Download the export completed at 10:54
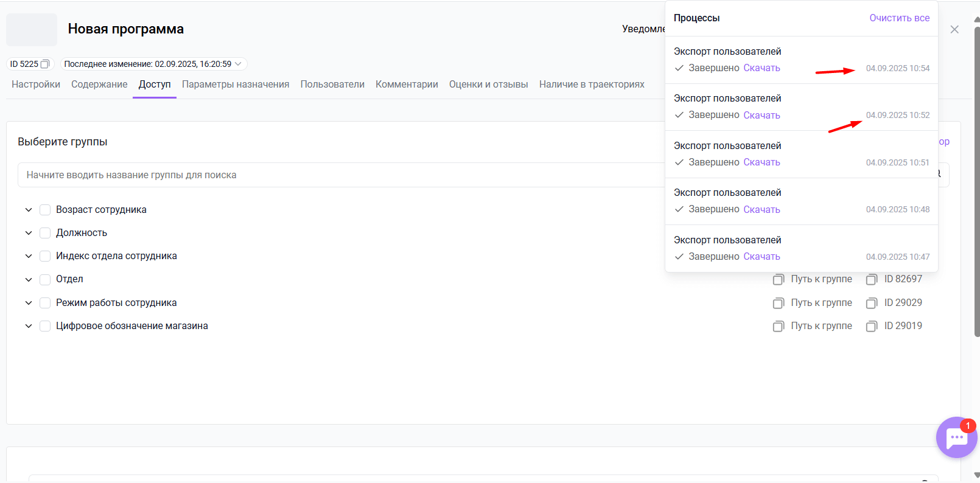Viewport: 980px width, 483px height. pyautogui.click(x=761, y=68)
